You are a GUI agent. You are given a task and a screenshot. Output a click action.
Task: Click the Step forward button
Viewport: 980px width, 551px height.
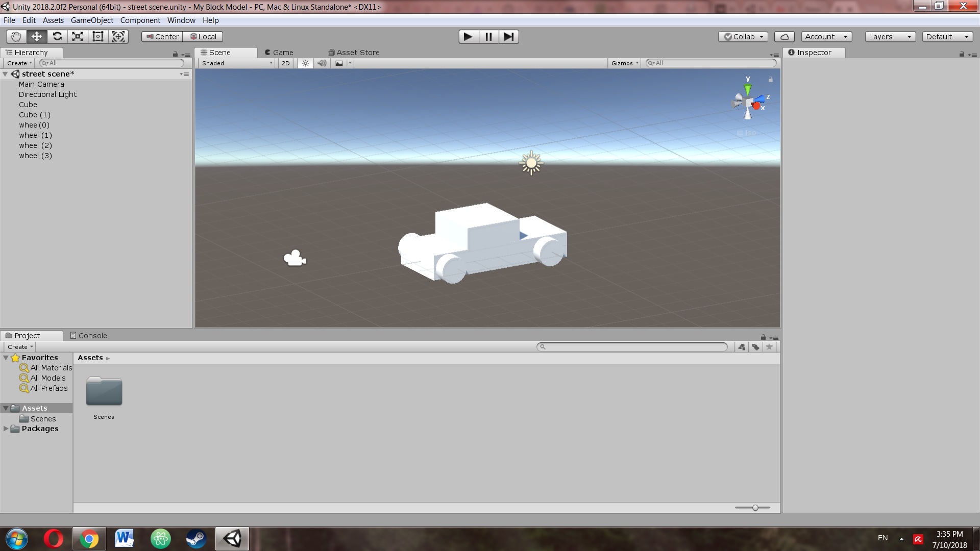pyautogui.click(x=509, y=37)
